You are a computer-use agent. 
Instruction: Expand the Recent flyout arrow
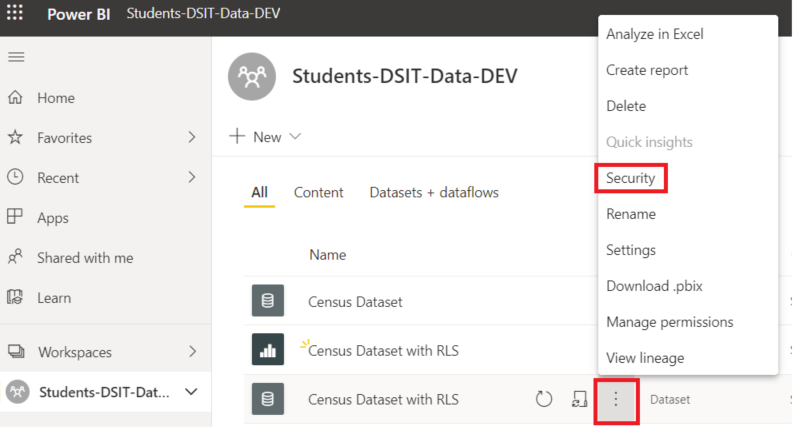click(x=192, y=177)
